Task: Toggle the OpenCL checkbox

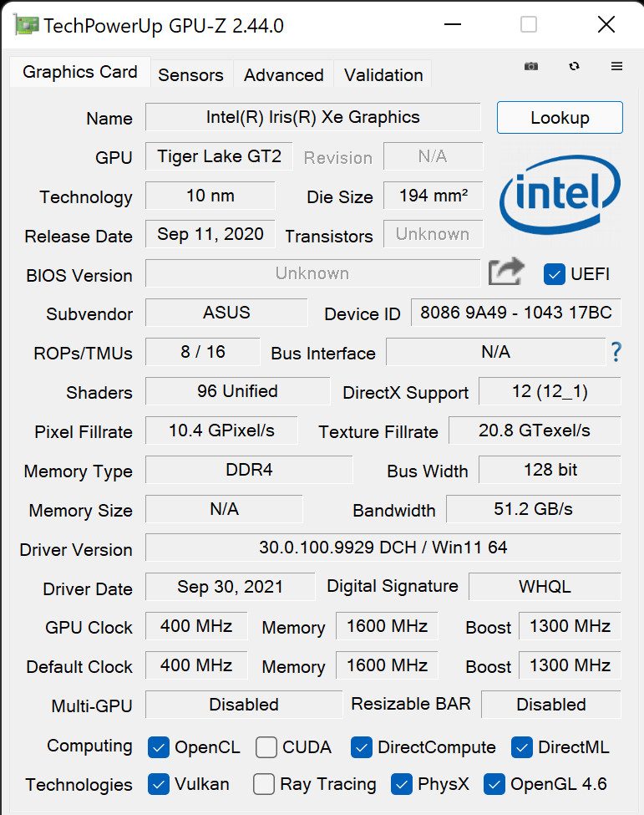Action: coord(159,747)
